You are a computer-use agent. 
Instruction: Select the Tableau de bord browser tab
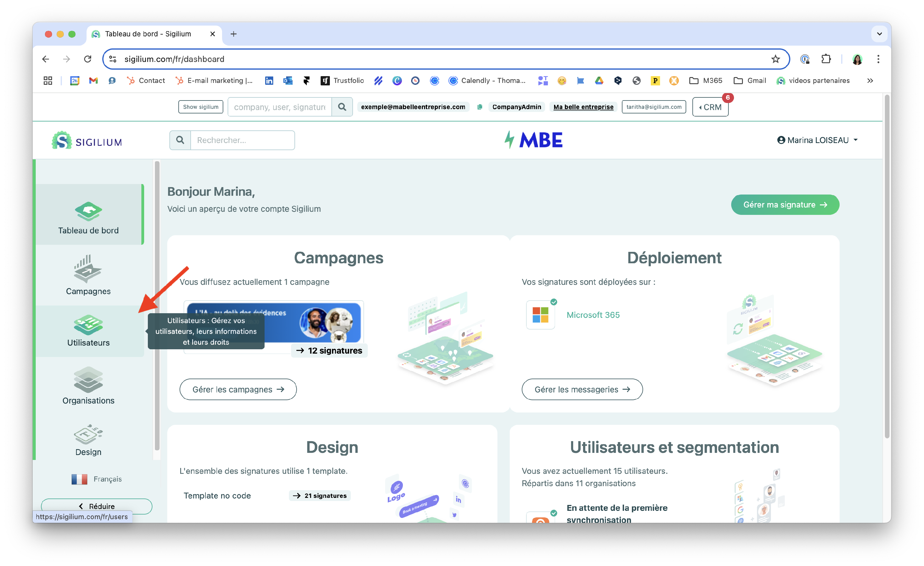[148, 34]
